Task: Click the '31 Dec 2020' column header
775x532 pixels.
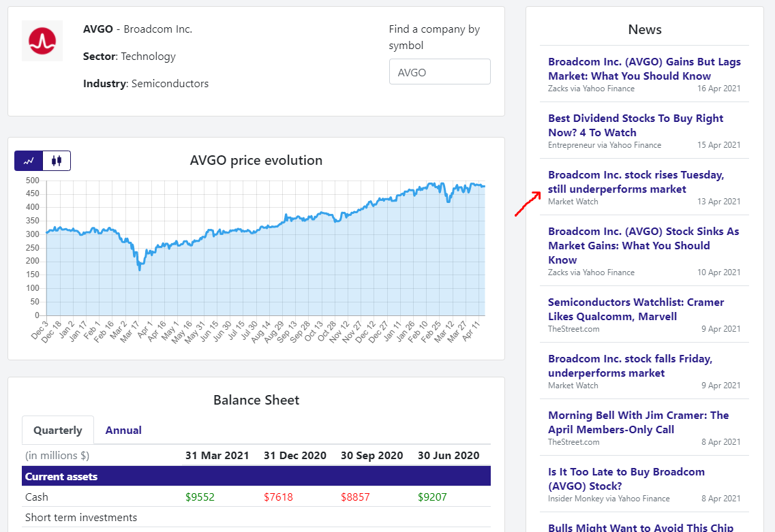Action: [x=294, y=456]
